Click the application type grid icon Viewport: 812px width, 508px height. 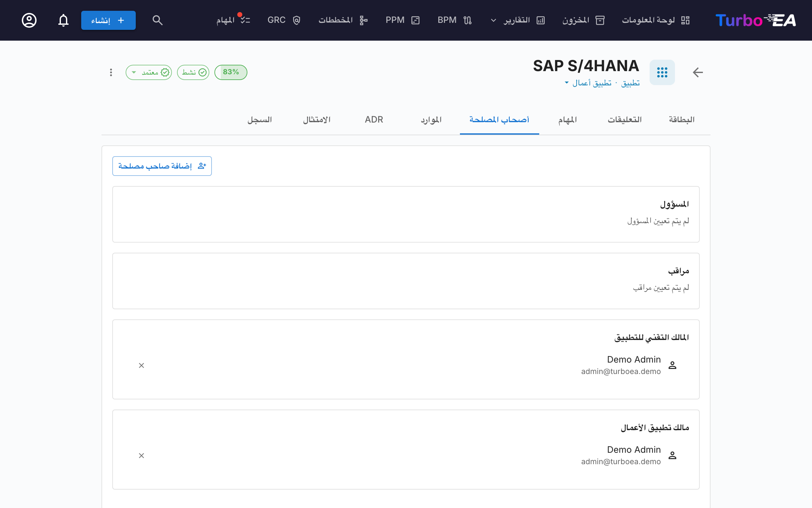click(662, 72)
